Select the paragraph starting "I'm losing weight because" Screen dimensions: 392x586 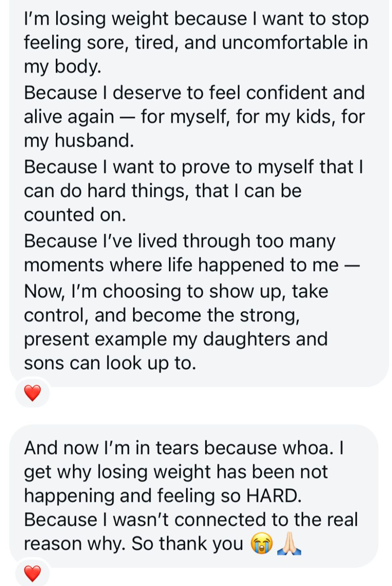pos(195,42)
